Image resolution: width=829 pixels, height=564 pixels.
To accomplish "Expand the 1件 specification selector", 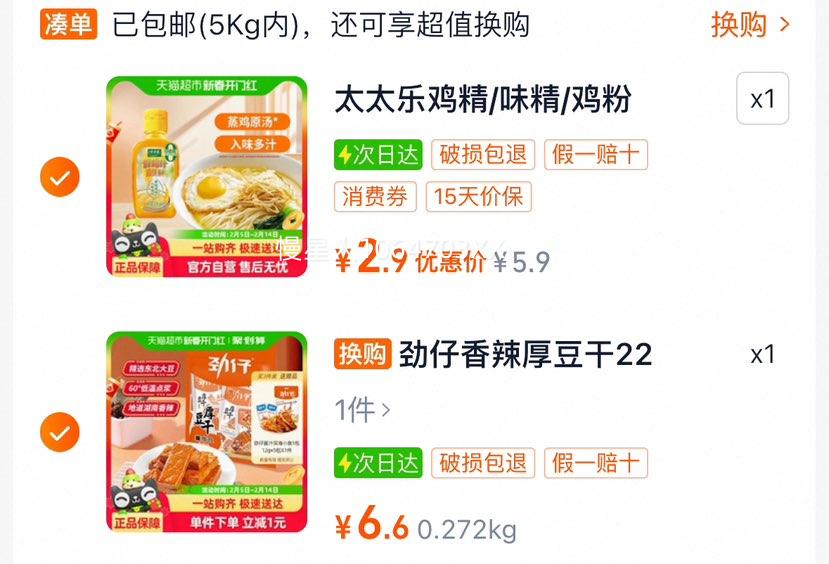I will point(363,410).
